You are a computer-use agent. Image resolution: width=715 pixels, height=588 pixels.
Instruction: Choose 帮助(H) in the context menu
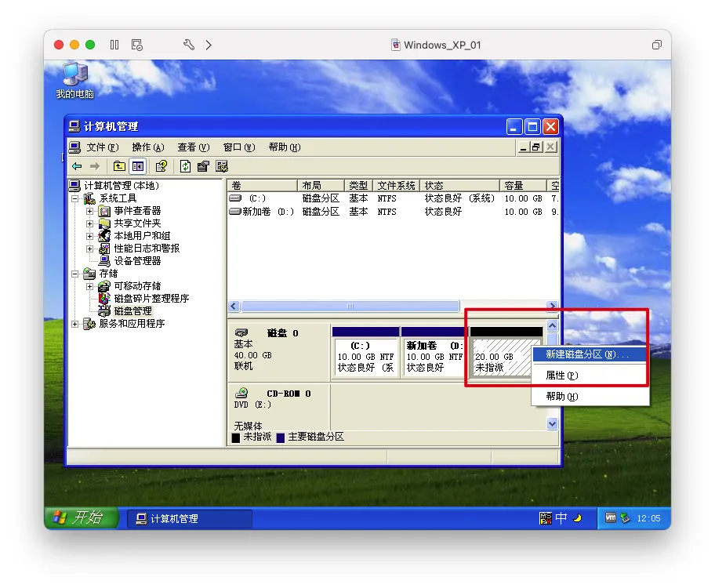tap(589, 397)
